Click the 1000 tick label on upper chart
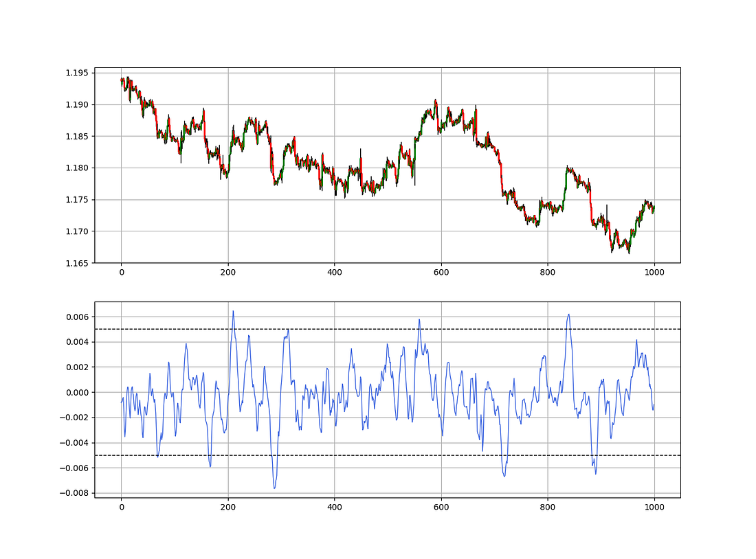The height and width of the screenshot is (559, 756). pos(655,273)
